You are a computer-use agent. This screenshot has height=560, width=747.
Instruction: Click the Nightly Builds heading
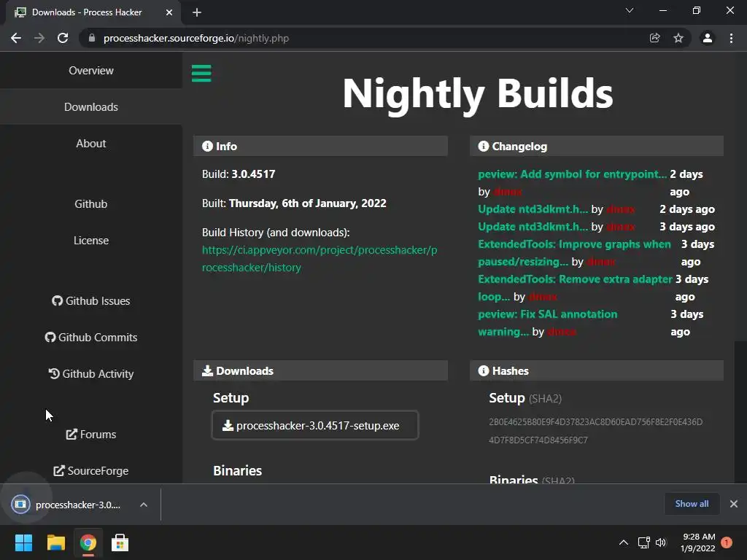pos(478,94)
